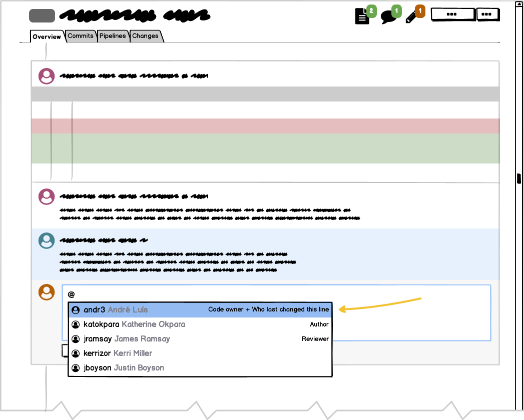Click the document icon with badge 2

pyautogui.click(x=362, y=16)
